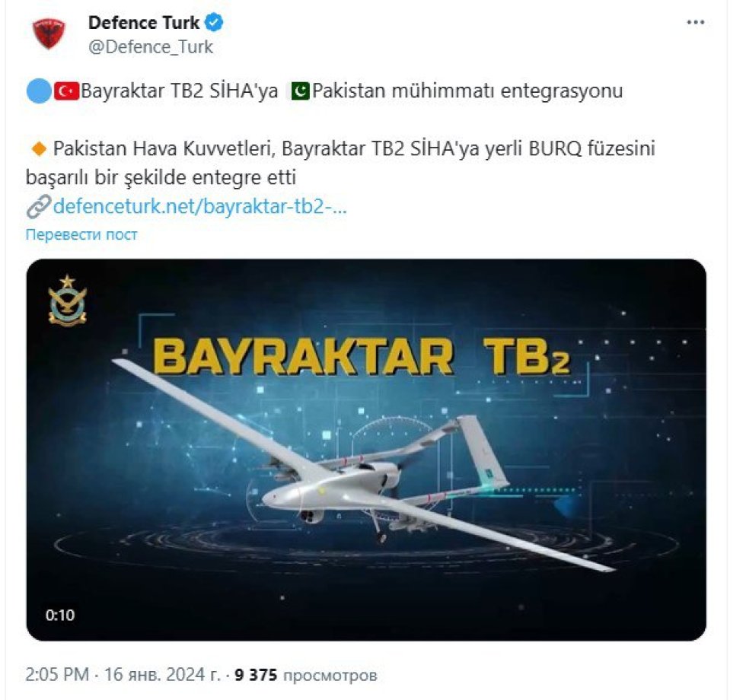The height and width of the screenshot is (700, 746).
Task: Click the 9 375 просмотров view count
Action: pos(305,675)
